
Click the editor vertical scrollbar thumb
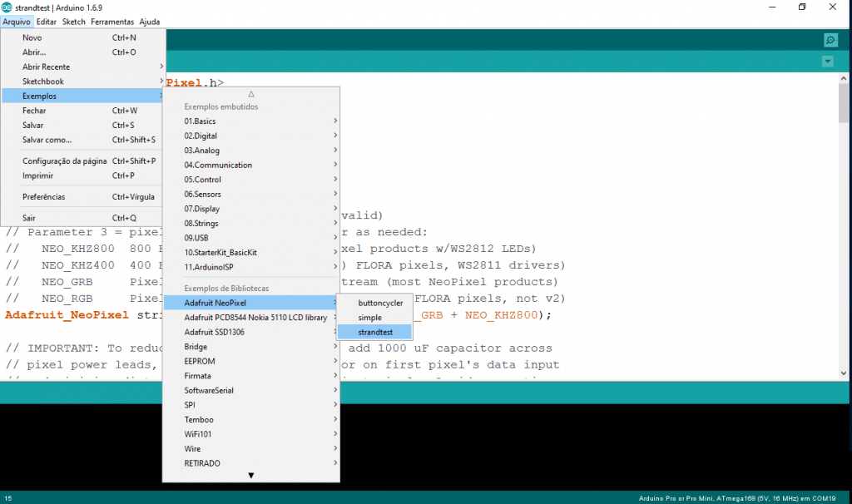[x=844, y=103]
